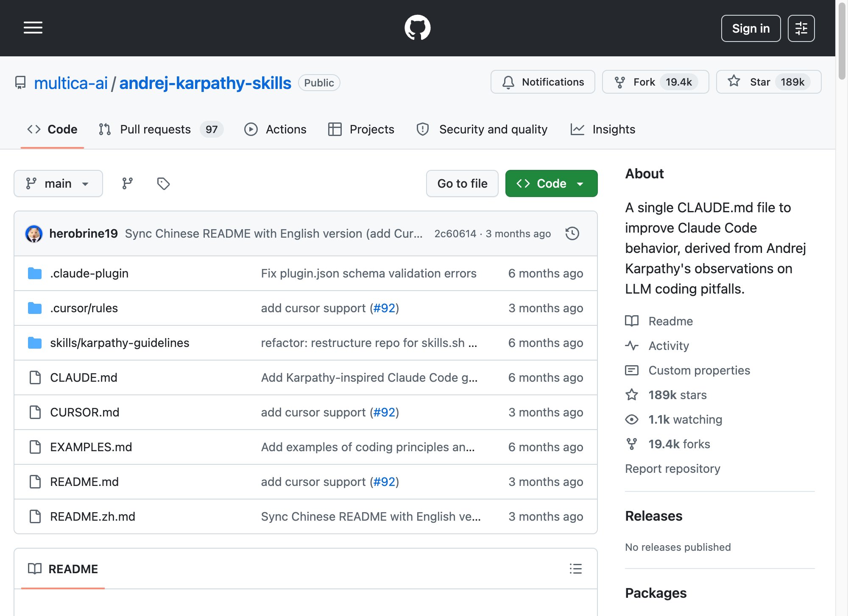
Task: Open the skills/karpathy-guidelines folder
Action: (x=120, y=343)
